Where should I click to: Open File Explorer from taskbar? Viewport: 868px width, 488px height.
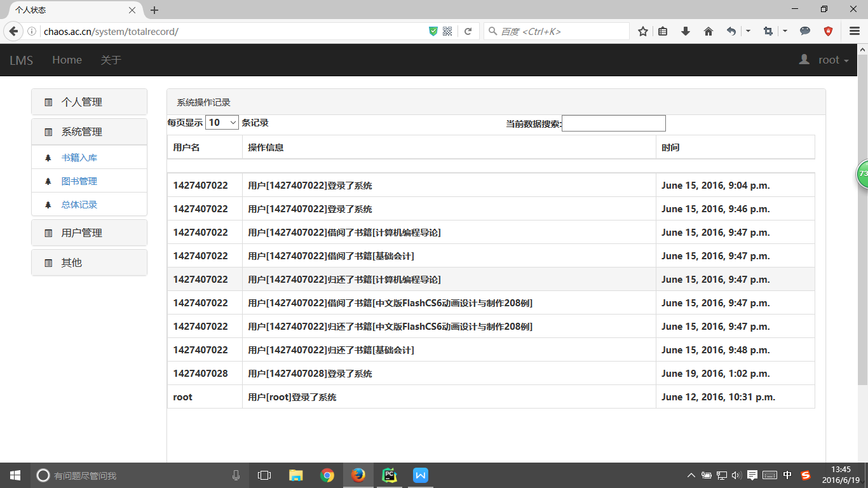(x=296, y=475)
